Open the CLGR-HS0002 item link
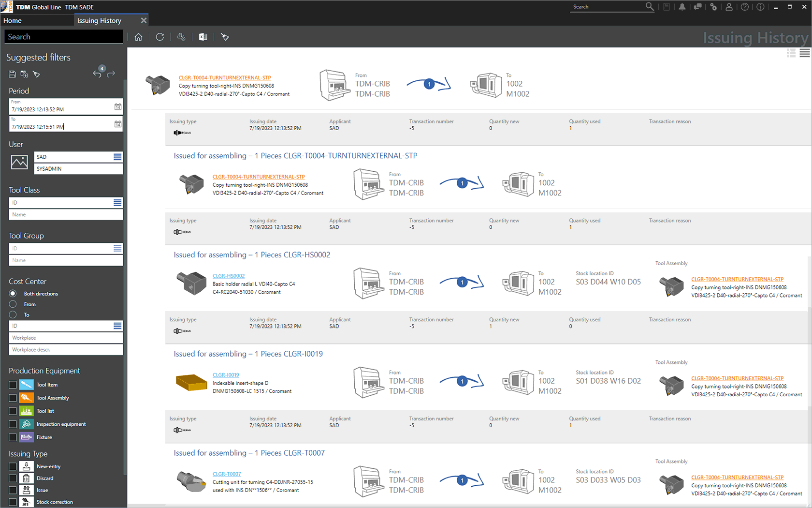 [229, 276]
